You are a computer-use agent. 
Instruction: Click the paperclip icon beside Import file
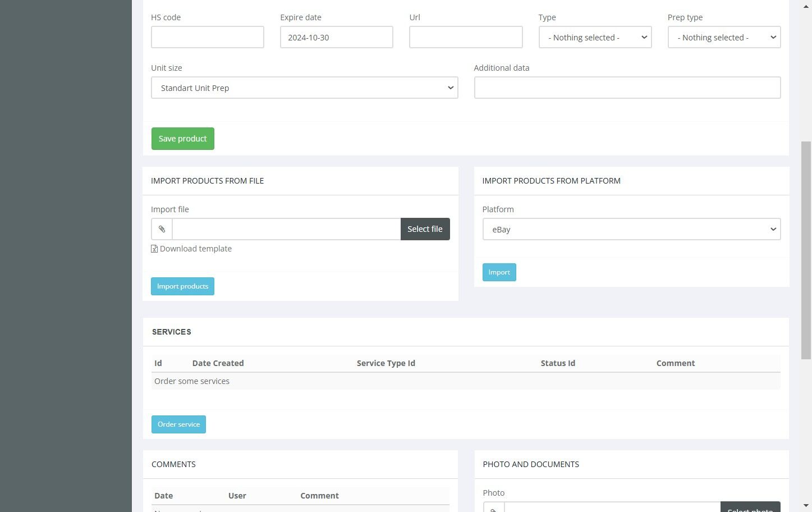162,229
